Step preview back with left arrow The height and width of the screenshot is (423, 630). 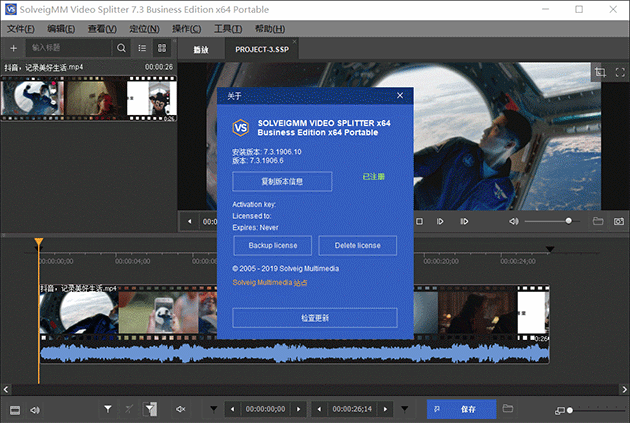pos(190,221)
